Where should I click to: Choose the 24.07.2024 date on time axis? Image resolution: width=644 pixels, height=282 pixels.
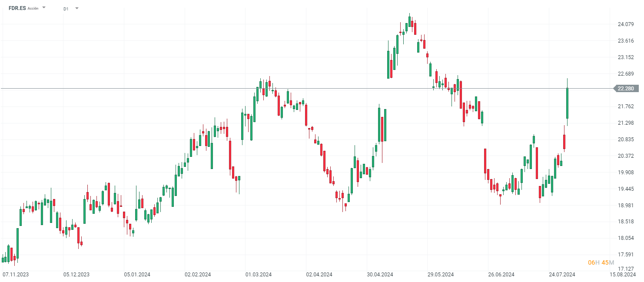[x=562, y=275]
